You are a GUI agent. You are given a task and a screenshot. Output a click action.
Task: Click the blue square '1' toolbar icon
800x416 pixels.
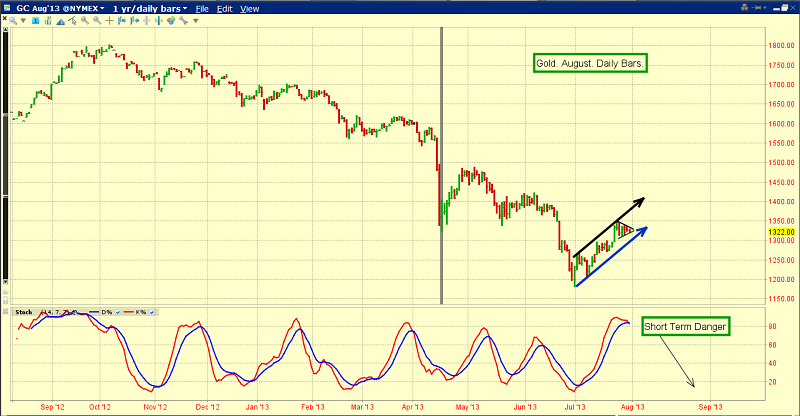(36, 21)
